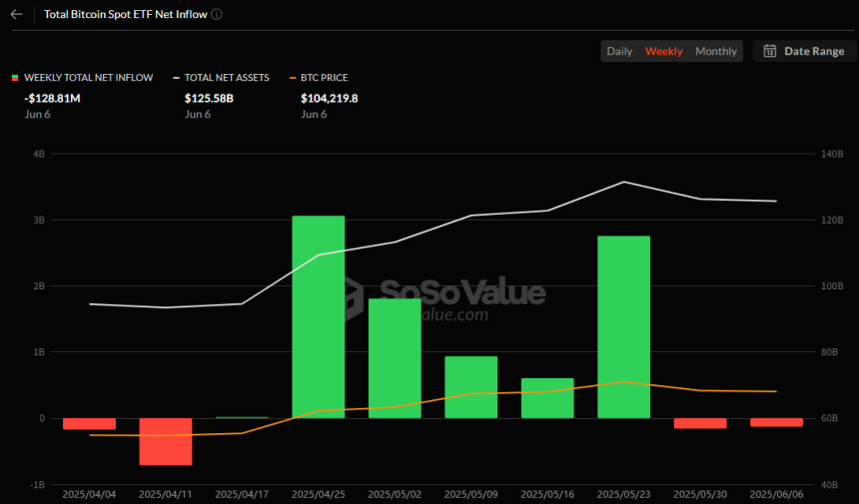Click the 2025/05/30 red outflow bar
This screenshot has width=859, height=504.
(700, 423)
